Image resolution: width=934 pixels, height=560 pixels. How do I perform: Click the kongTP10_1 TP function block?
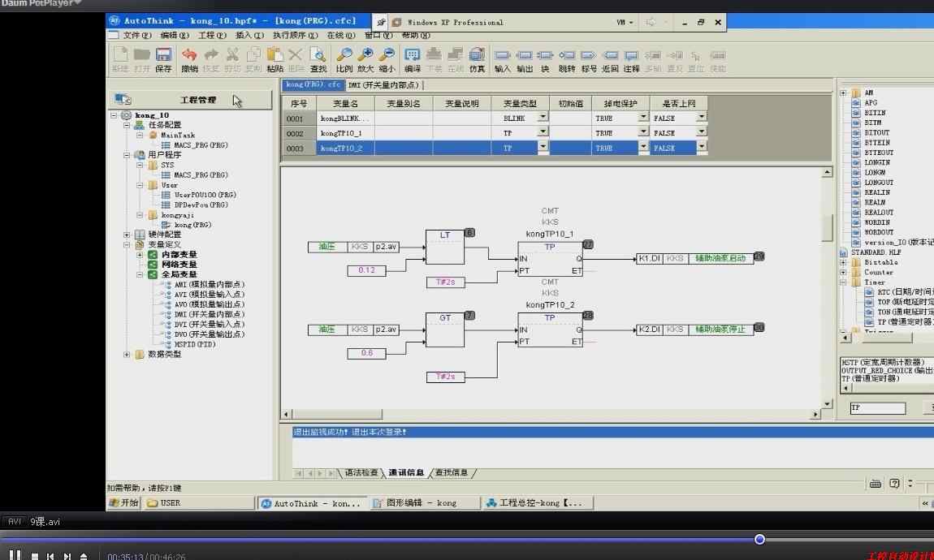click(550, 259)
